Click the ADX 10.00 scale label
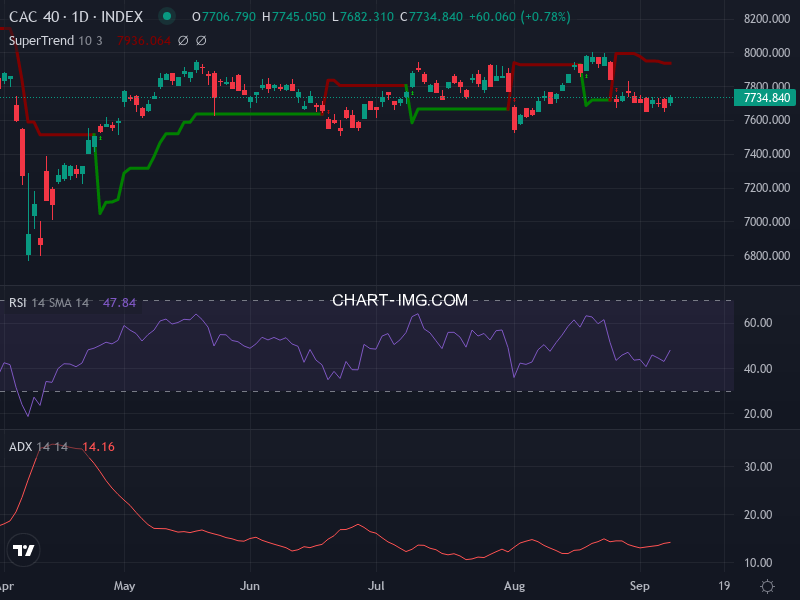The width and height of the screenshot is (800, 600). click(x=758, y=563)
